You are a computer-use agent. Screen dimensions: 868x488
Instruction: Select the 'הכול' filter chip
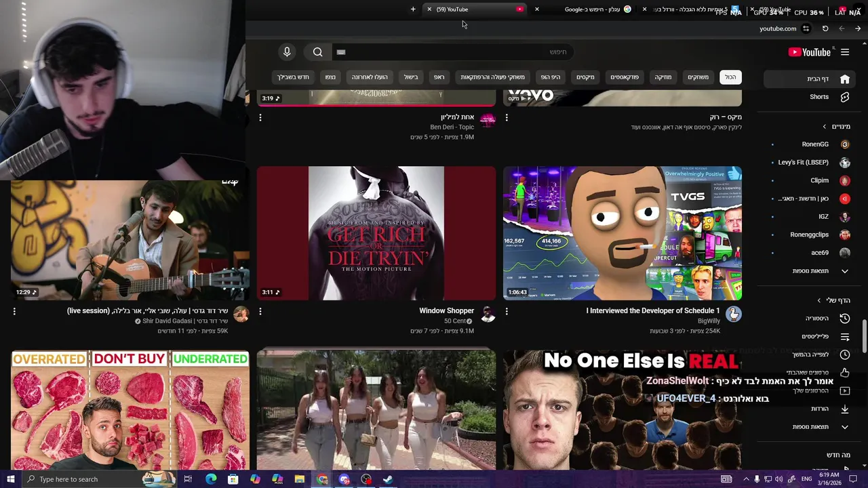pos(730,77)
